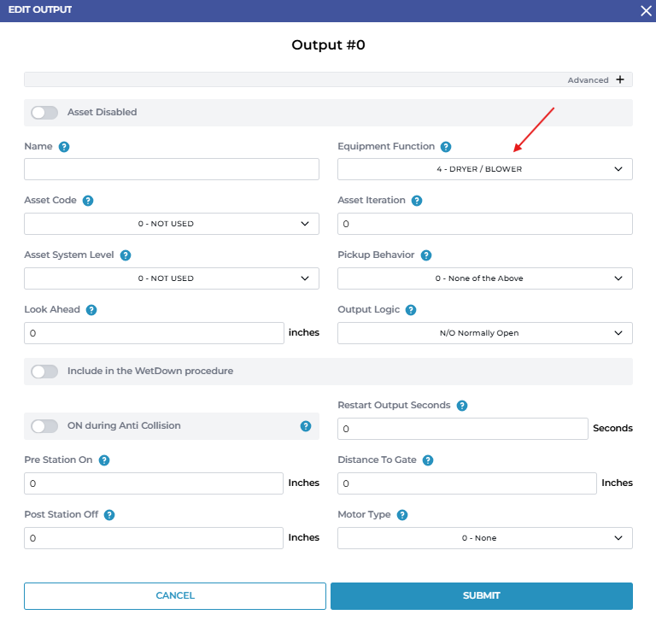
Task: Open the Motor Type dropdown
Action: coord(484,538)
